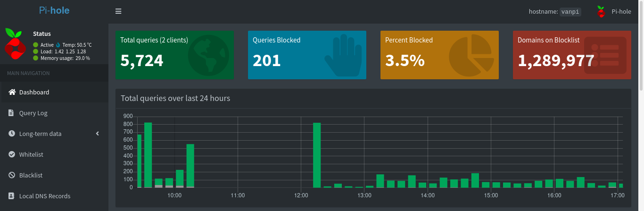Click the green Load status dot
Screen dimensions: 644x211
coord(35,51)
